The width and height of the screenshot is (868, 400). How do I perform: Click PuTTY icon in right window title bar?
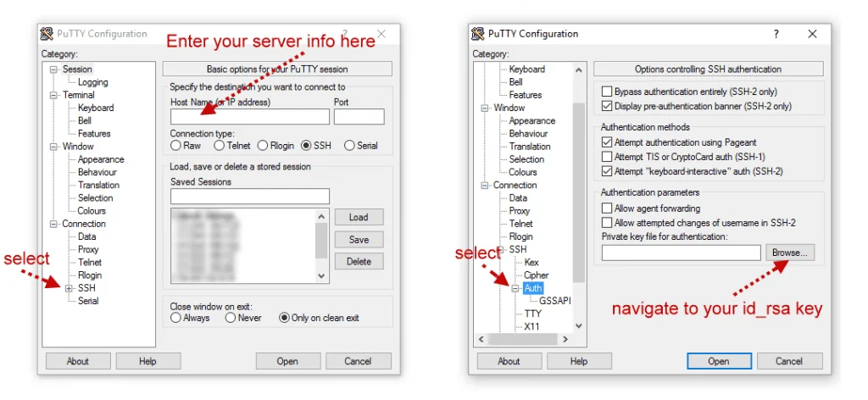(x=478, y=34)
